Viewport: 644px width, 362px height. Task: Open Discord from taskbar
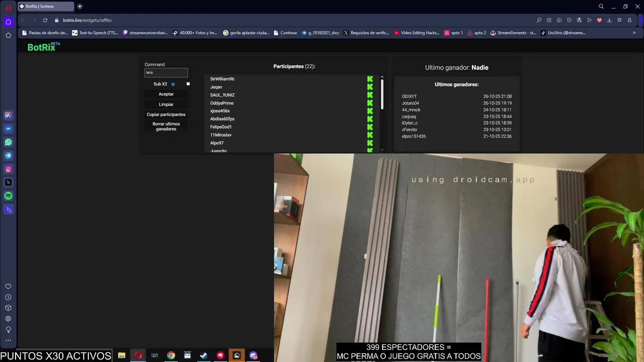click(x=253, y=355)
